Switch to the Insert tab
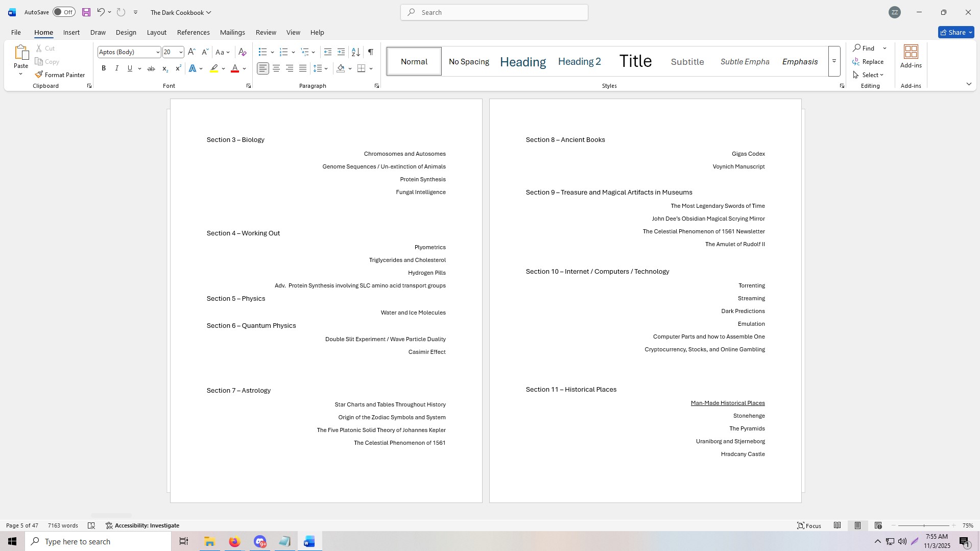Viewport: 980px width, 551px height. tap(71, 32)
